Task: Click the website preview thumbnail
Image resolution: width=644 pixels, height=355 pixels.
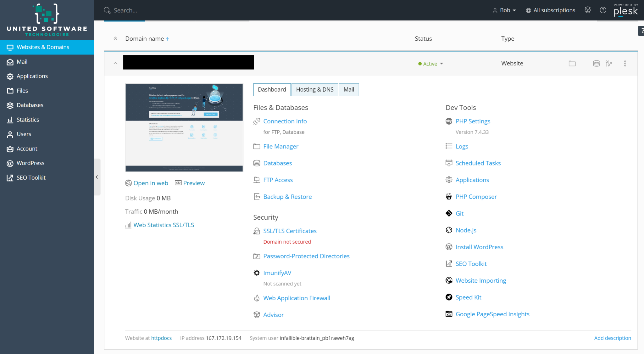Action: coord(184,127)
